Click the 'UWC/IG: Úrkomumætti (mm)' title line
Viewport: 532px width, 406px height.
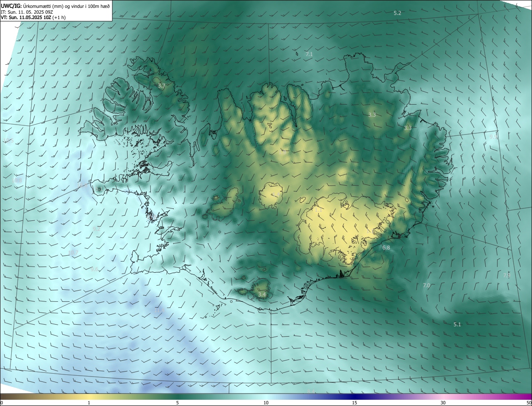coord(55,6)
